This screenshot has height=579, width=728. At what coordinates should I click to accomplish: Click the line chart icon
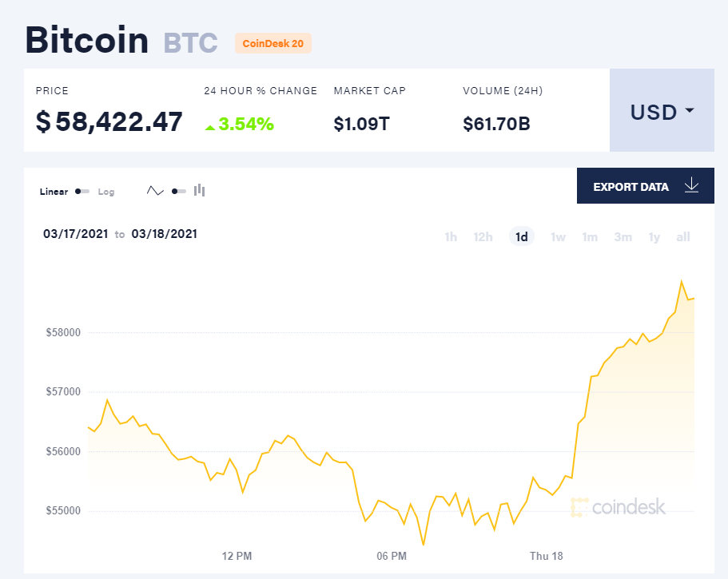pyautogui.click(x=155, y=191)
